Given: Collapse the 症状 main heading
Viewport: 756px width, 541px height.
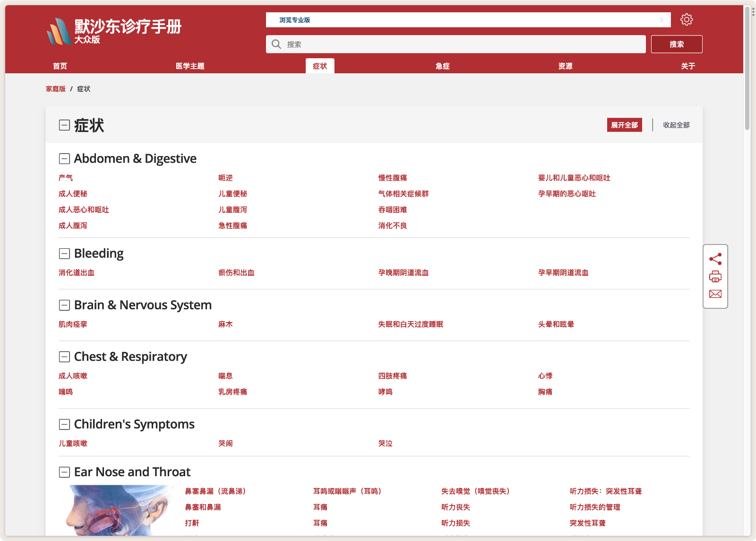Looking at the screenshot, I should pos(64,125).
